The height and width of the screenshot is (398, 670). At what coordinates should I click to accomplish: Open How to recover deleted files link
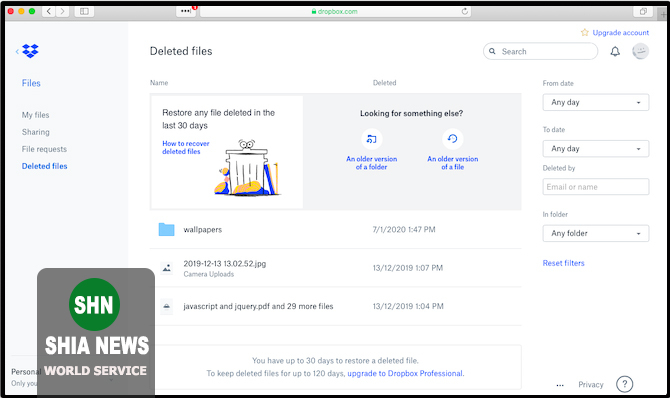pos(185,147)
